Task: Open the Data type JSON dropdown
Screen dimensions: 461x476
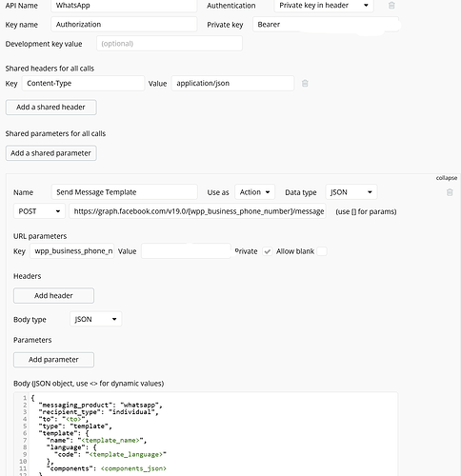Action: point(351,192)
